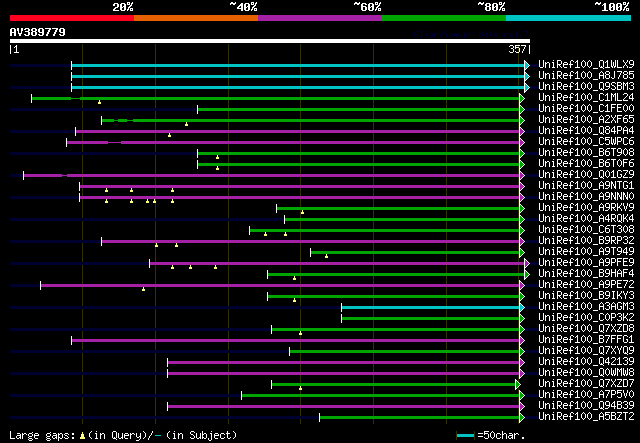Click the arrowhead ending the Q9SBM3 alignment

(x=527, y=87)
